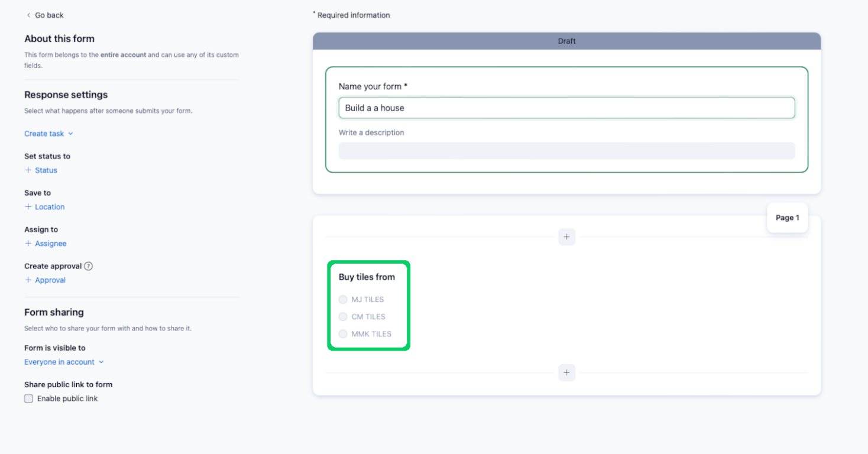The width and height of the screenshot is (868, 454).
Task: Click the plus icon next to Approval
Action: point(28,280)
